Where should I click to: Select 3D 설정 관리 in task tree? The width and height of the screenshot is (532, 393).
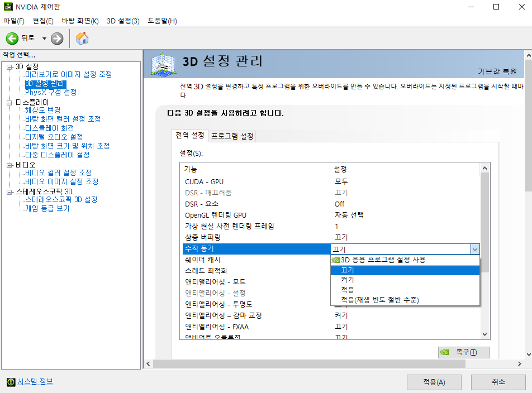(x=45, y=83)
